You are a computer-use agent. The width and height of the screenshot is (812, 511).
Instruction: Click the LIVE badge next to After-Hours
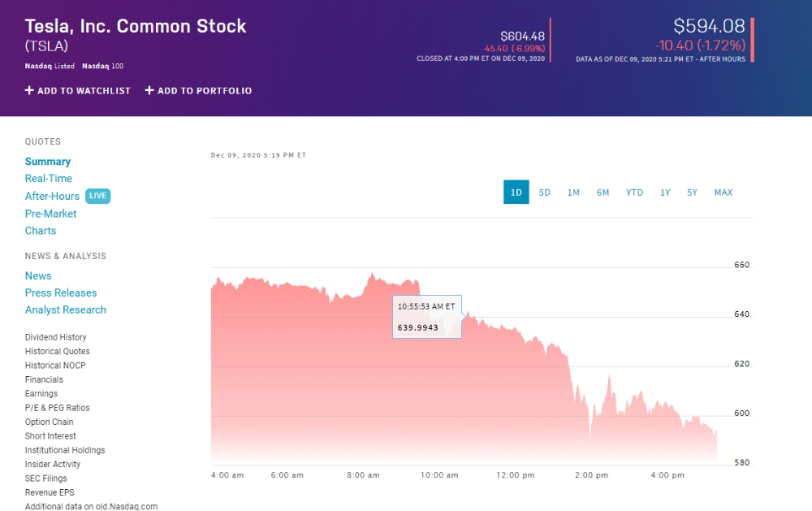97,196
